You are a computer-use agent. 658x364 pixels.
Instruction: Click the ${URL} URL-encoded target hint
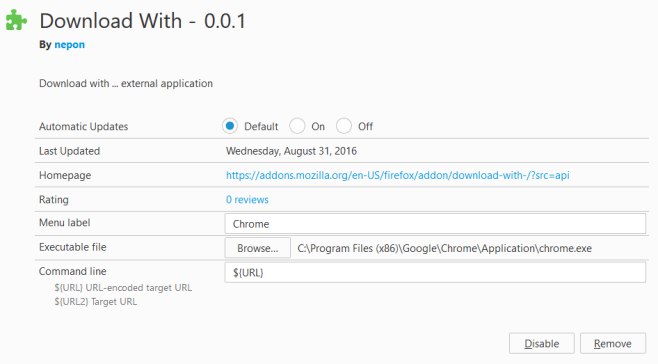pyautogui.click(x=123, y=288)
